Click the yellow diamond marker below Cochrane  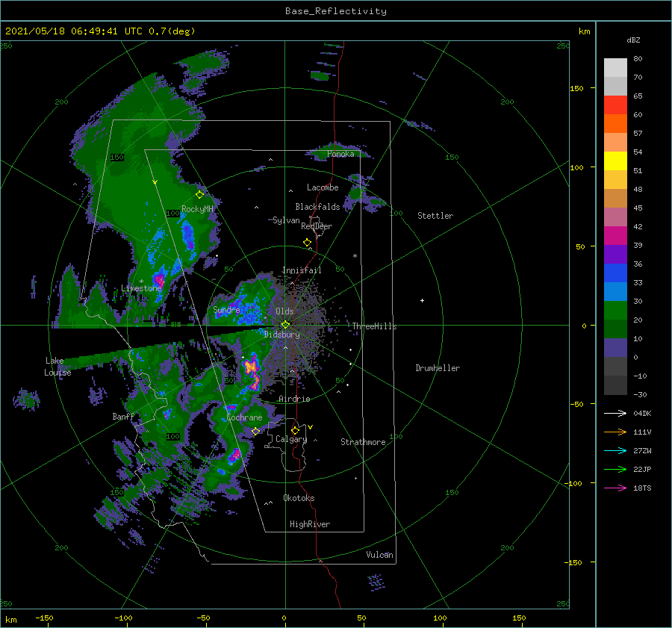pyautogui.click(x=255, y=432)
